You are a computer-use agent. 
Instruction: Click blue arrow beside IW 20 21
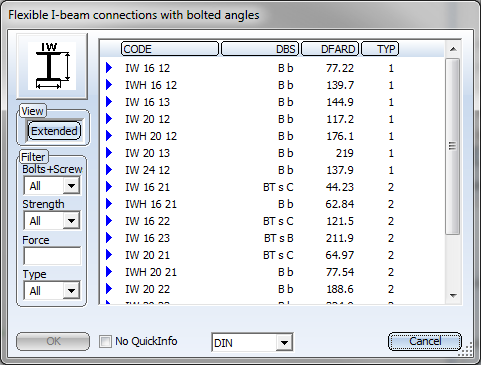coord(109,255)
